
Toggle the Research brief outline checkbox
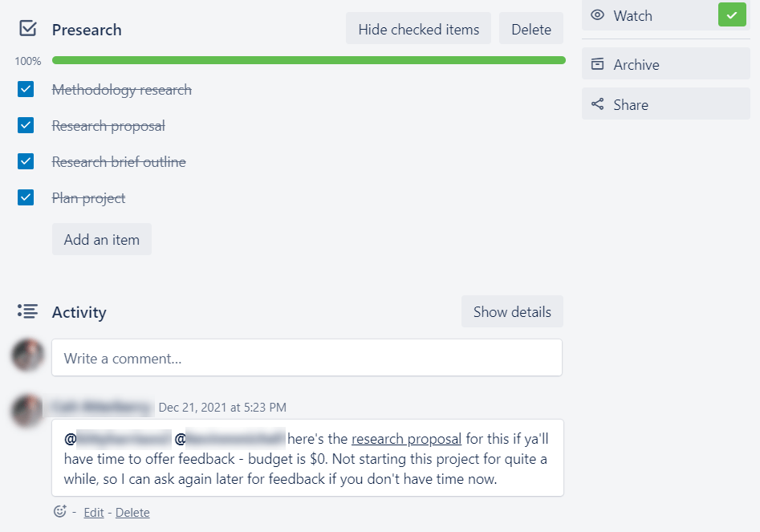[x=26, y=161]
